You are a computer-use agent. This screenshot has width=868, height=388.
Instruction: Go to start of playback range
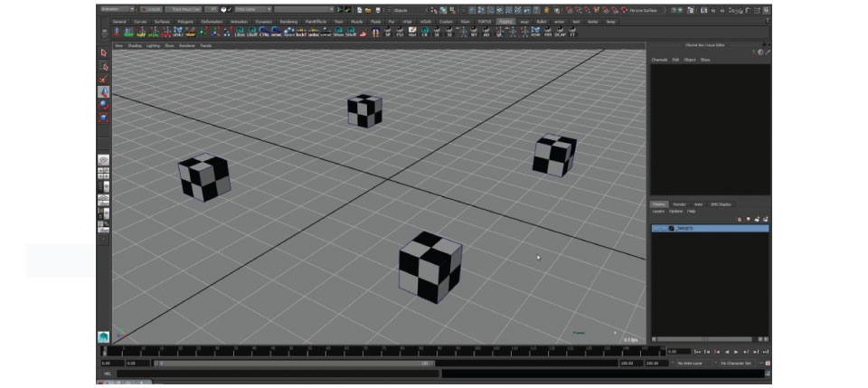pos(697,352)
